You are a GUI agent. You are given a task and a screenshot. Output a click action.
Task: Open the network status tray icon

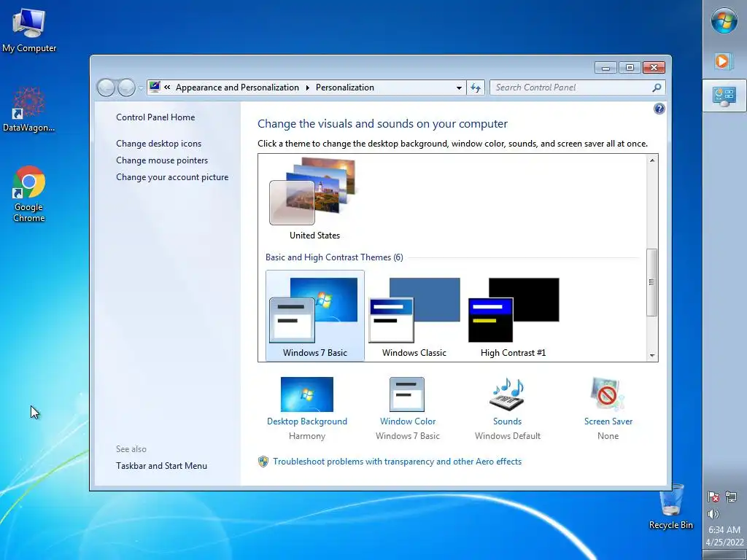[731, 497]
